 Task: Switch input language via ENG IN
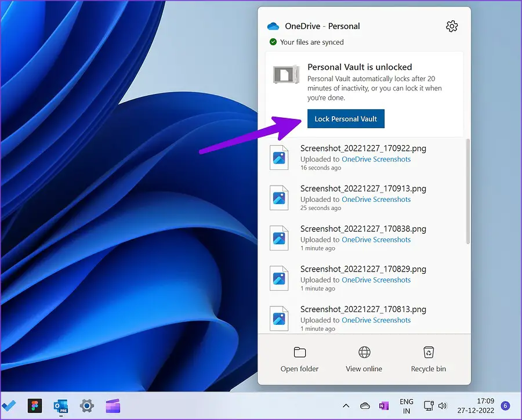tap(407, 405)
